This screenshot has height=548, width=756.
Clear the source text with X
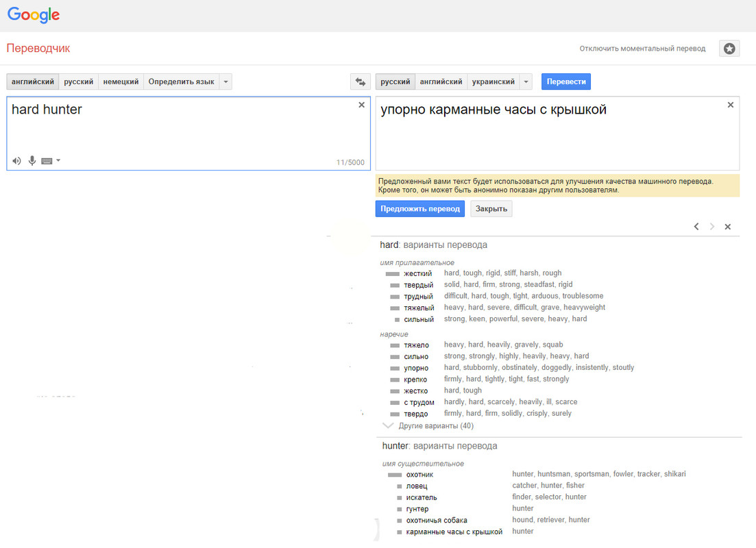tap(362, 105)
